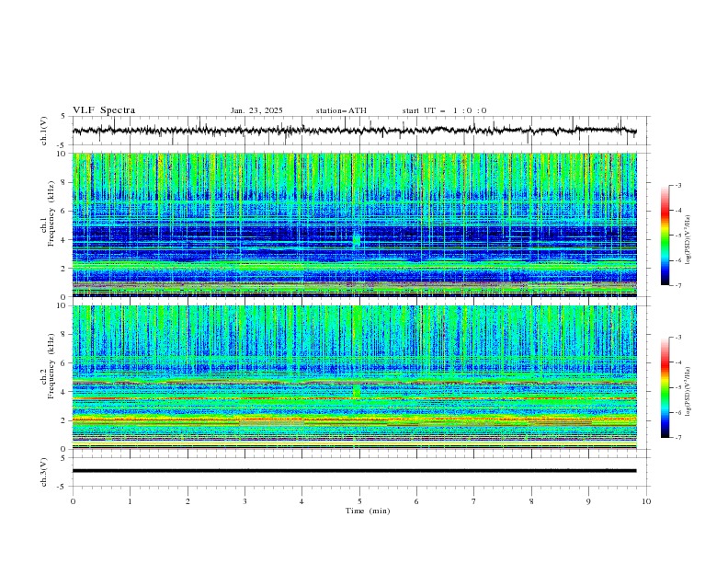The width and height of the screenshot is (728, 563).
Task: Click the ch.1 voltage waveform trace
Action: click(x=354, y=131)
